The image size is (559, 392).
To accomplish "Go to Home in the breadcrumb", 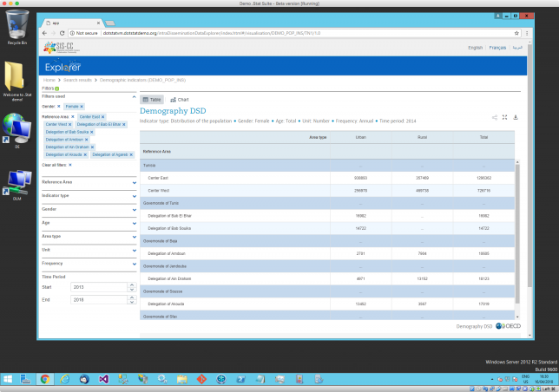I will click(x=49, y=80).
